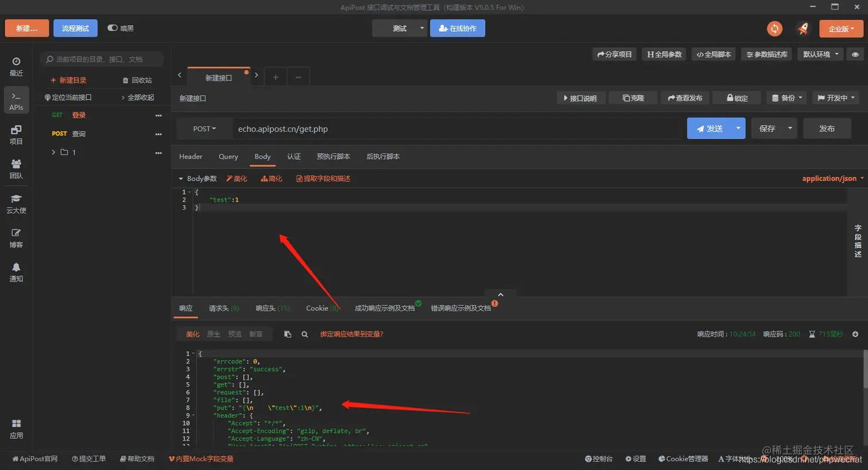Screen dimensions: 868x470
Task: Switch to the 请求头 response tab
Action: pyautogui.click(x=224, y=309)
